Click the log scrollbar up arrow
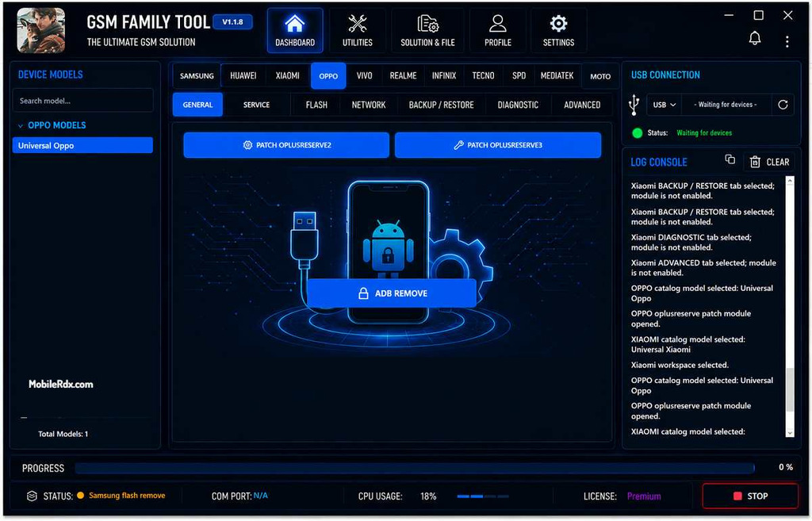 tap(790, 181)
